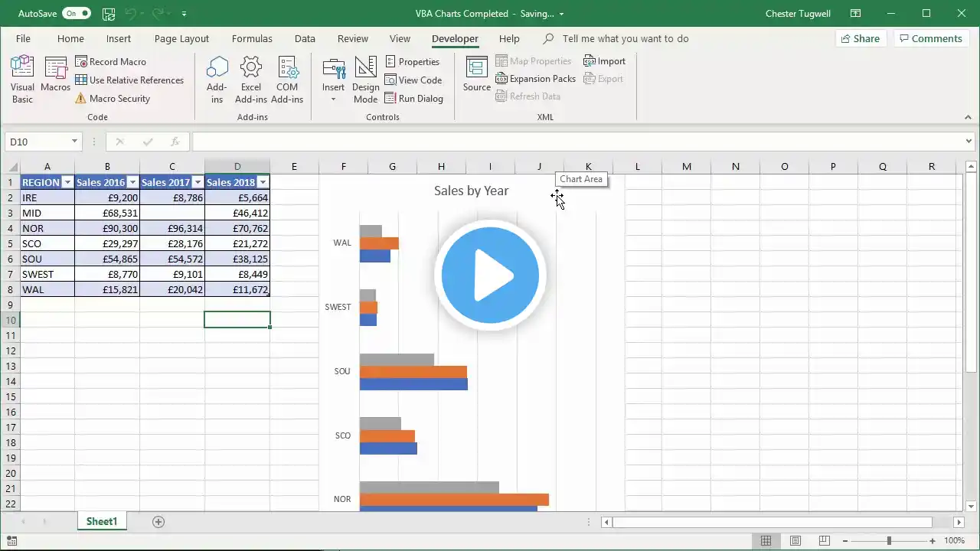Open the Macros dialog
Viewport: 980px width, 551px height.
[x=56, y=76]
